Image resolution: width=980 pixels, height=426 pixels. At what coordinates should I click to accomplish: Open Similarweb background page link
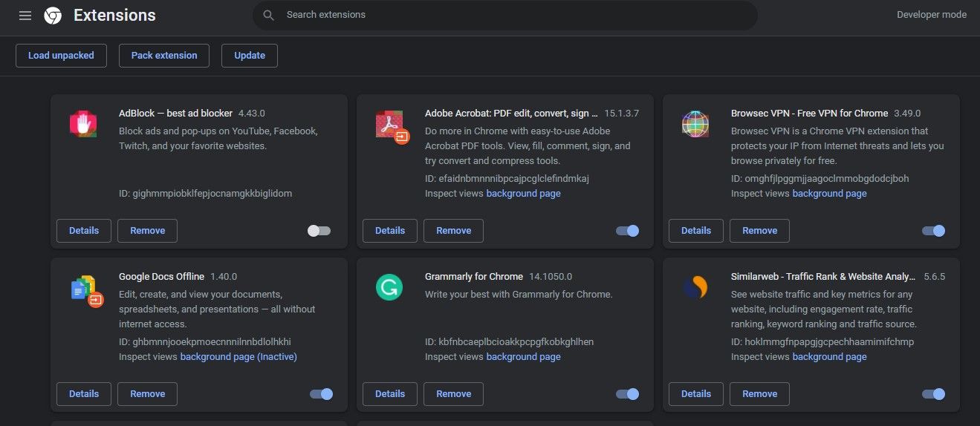point(830,357)
